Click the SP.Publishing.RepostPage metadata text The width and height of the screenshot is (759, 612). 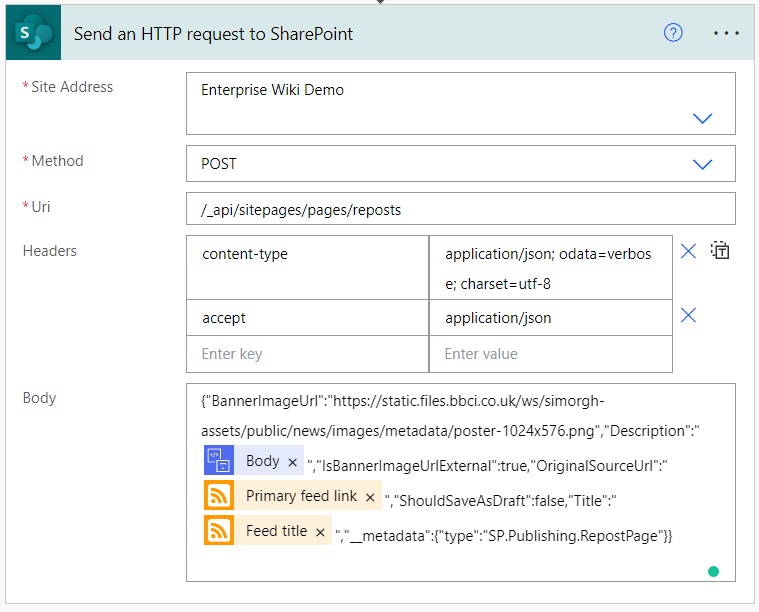point(573,536)
